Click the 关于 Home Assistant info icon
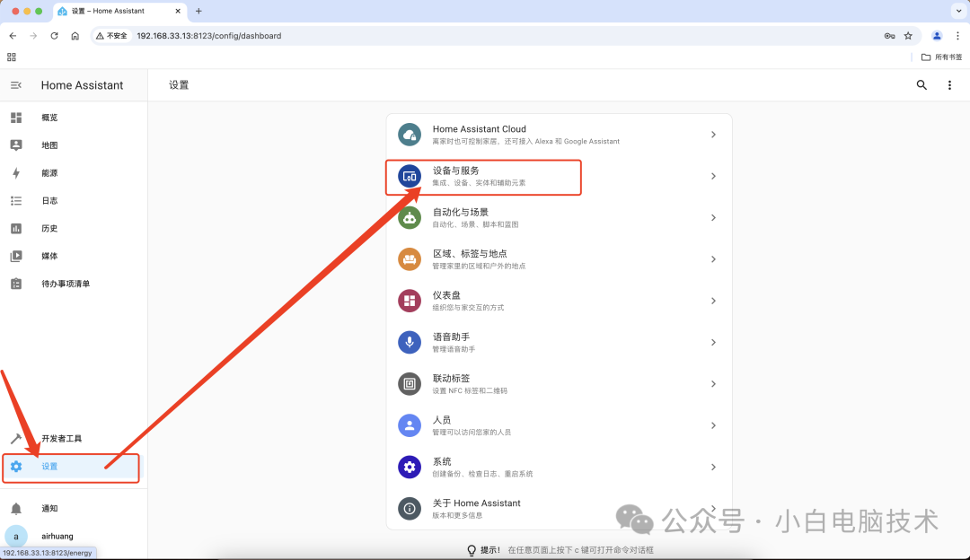Viewport: 970px width, 560px height. coord(410,509)
